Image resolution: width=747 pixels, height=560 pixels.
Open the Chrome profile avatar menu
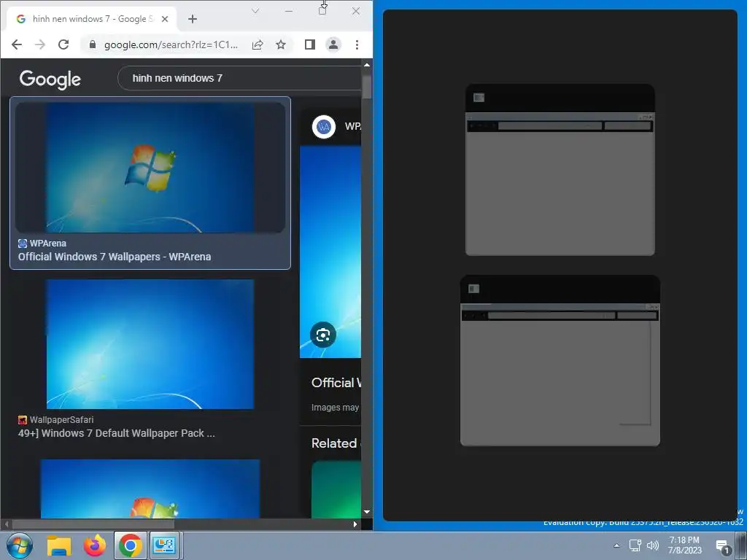pos(333,44)
